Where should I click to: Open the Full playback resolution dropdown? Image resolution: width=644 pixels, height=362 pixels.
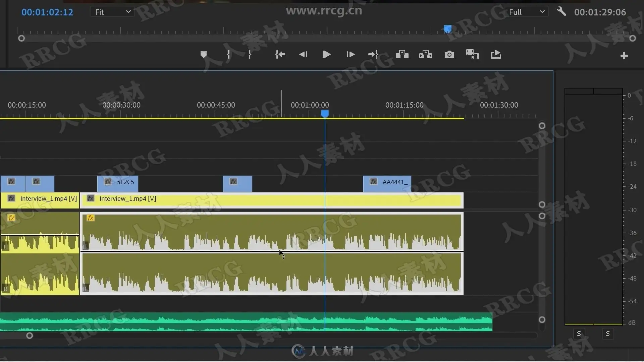click(526, 12)
